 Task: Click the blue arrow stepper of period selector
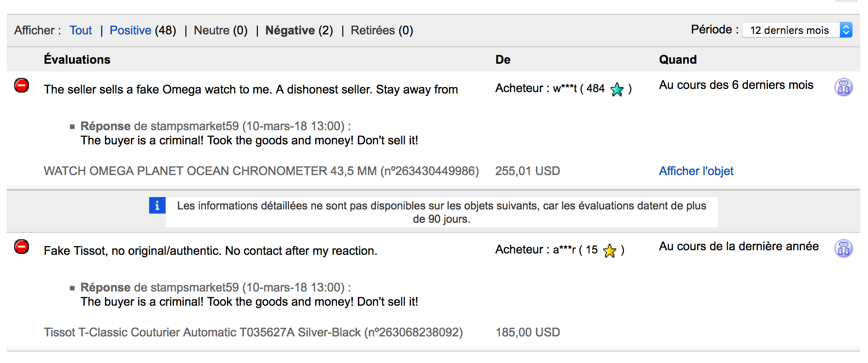pos(846,30)
